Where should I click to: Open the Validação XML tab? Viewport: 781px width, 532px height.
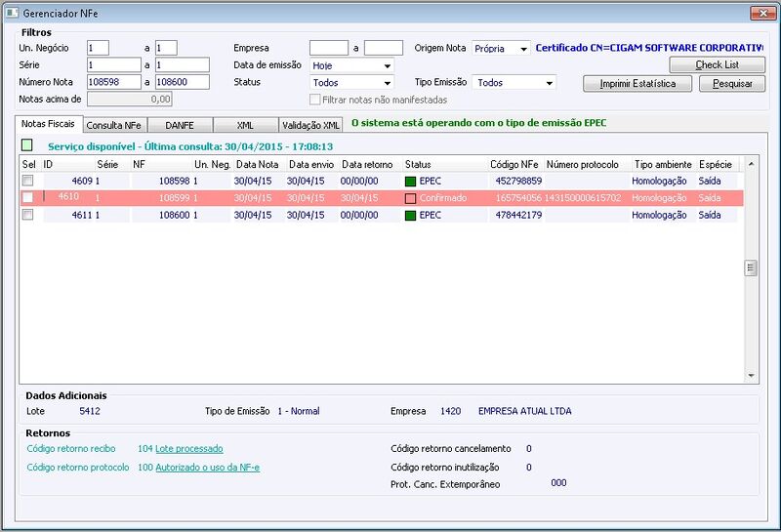pyautogui.click(x=310, y=125)
